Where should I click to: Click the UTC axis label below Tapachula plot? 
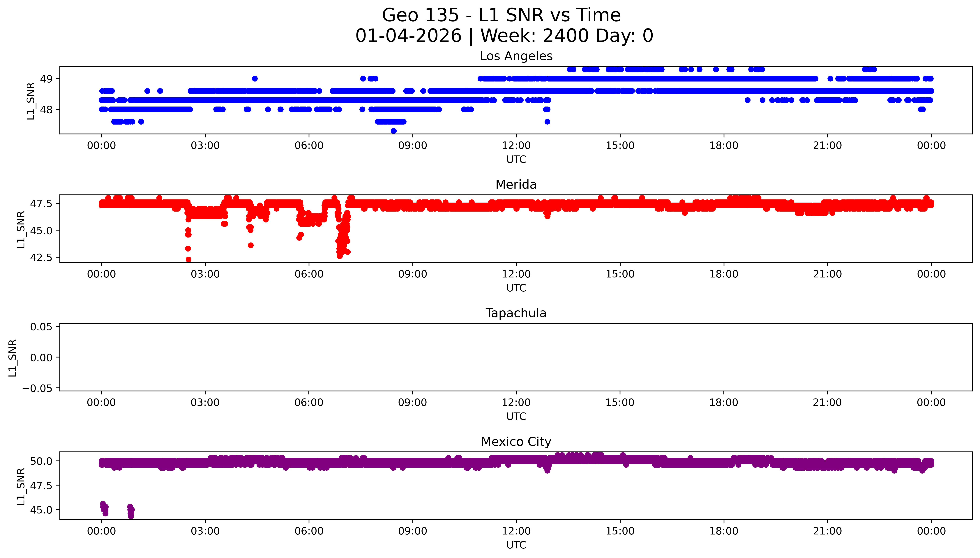point(516,416)
